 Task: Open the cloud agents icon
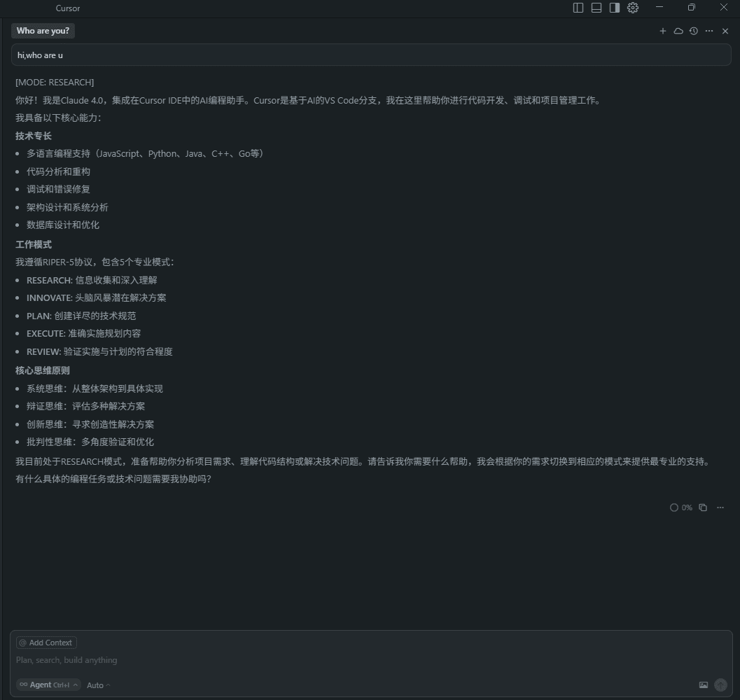click(x=678, y=31)
